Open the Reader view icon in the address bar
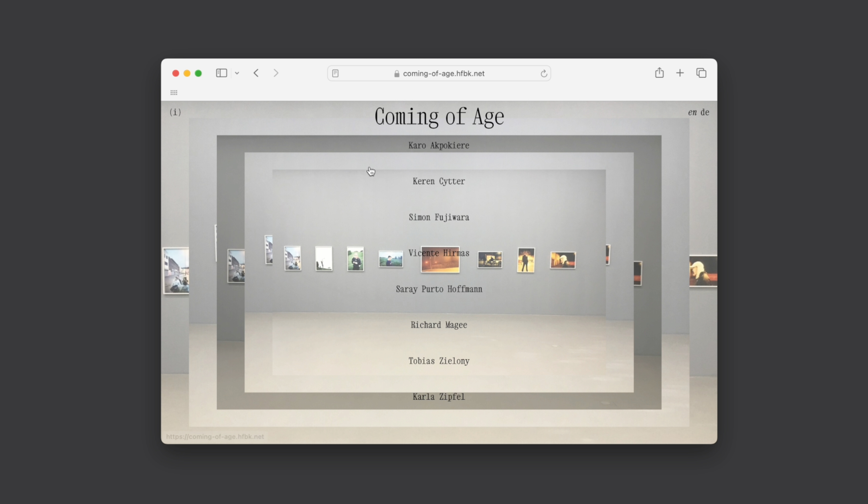Image resolution: width=868 pixels, height=504 pixels. point(335,74)
